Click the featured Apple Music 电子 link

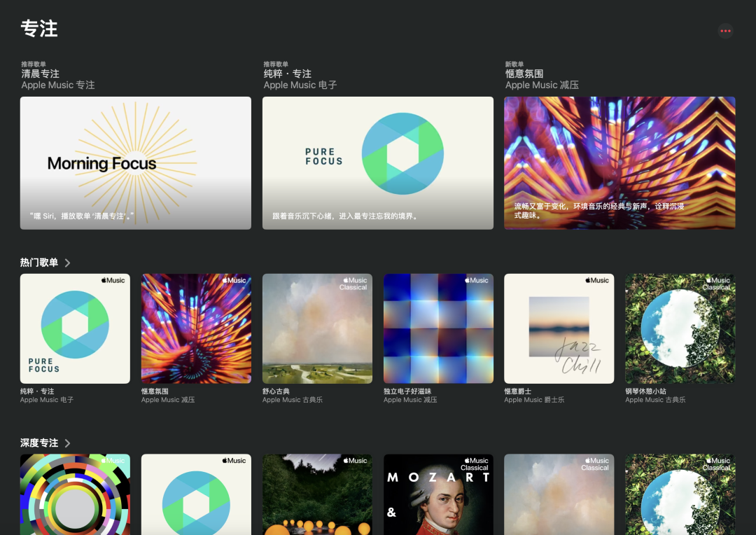click(x=300, y=85)
